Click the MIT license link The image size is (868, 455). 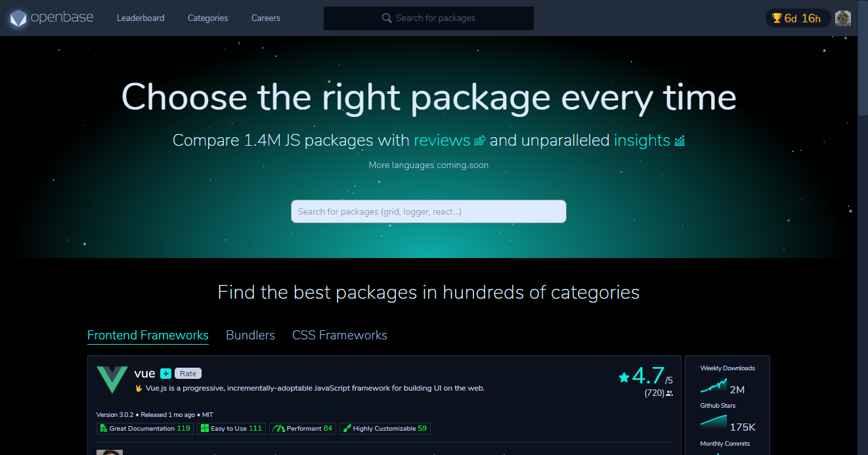tap(207, 415)
